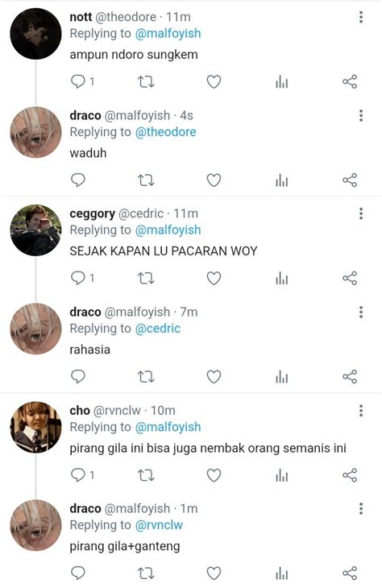Like draco's "rahasia" reply
Viewport: 382px width, 588px height.
214,377
